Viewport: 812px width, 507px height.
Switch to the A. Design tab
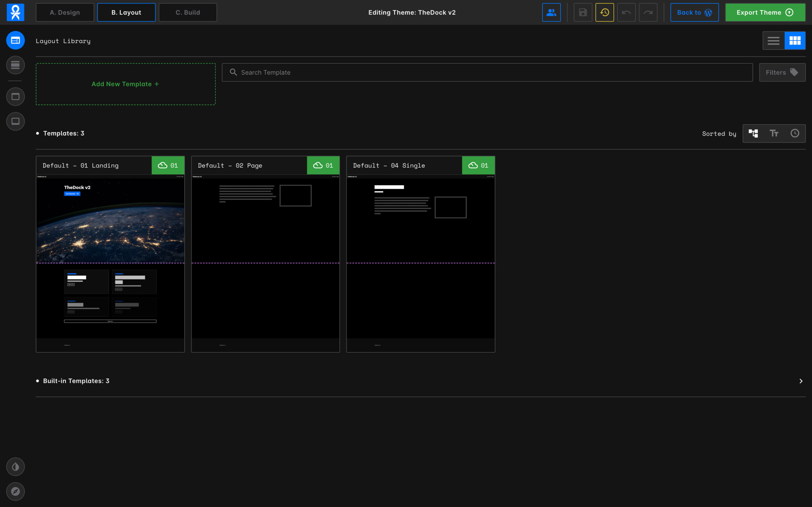click(65, 12)
